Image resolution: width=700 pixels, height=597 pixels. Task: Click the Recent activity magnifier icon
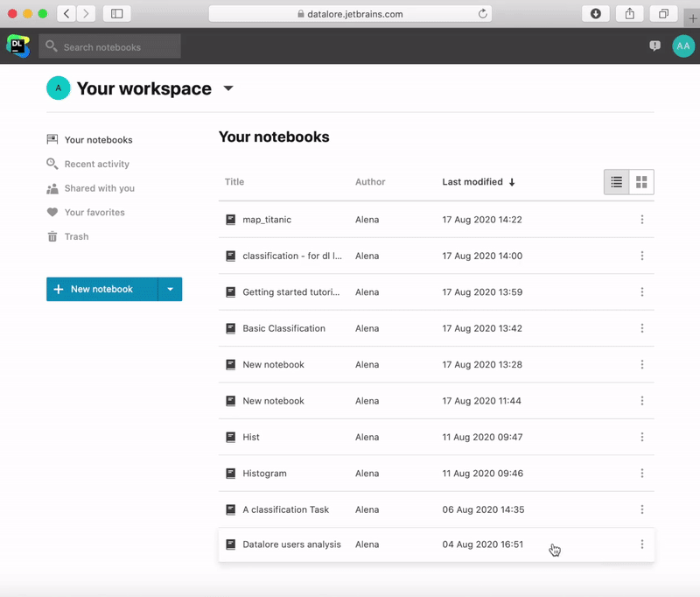pos(52,164)
